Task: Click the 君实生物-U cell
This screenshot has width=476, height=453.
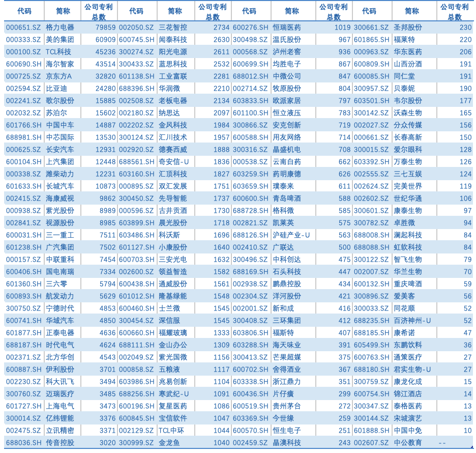Action: pyautogui.click(x=412, y=370)
